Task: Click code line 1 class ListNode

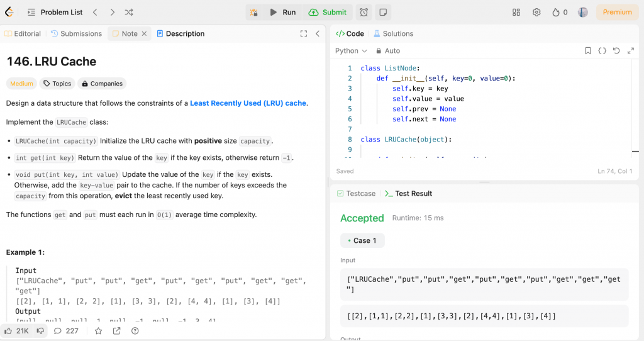Action: point(390,68)
